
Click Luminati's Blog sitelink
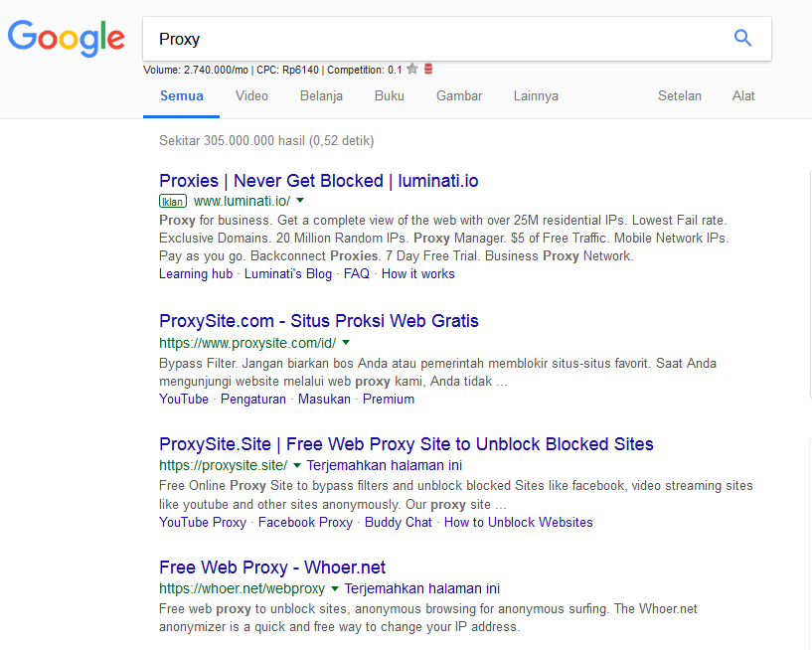(x=288, y=274)
